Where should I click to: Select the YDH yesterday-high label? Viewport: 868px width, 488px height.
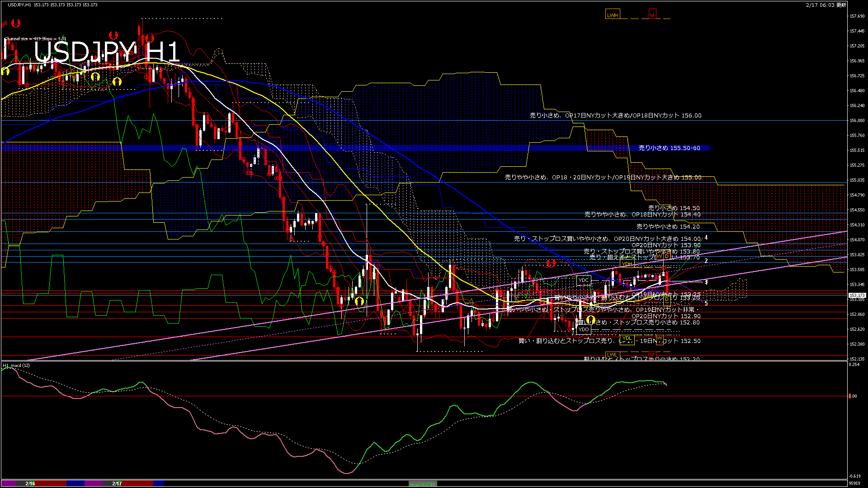627,264
